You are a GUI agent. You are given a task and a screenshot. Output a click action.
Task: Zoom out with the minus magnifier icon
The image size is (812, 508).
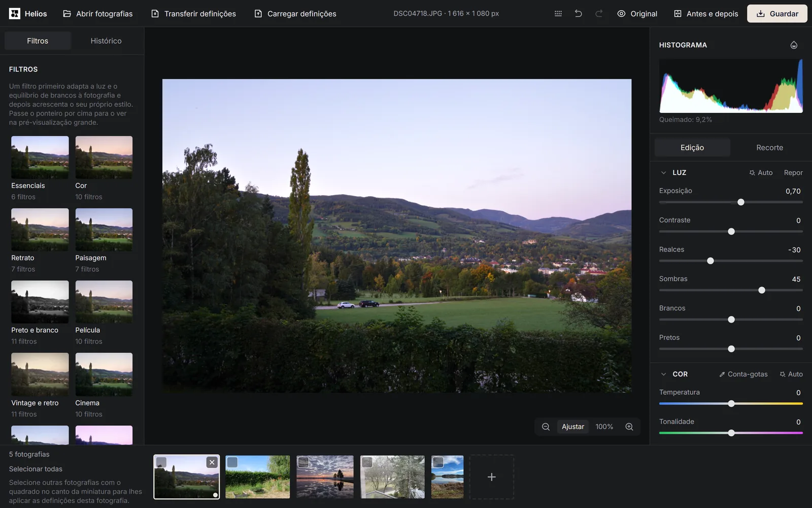tap(546, 427)
